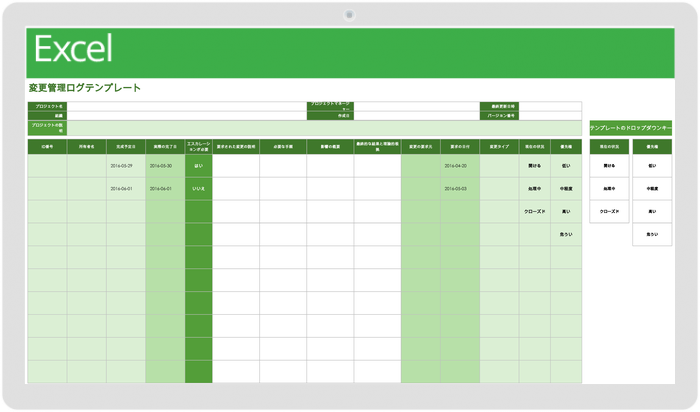The image size is (700, 412).
Task: Select 低い in the dropdown key priority list
Action: point(652,166)
